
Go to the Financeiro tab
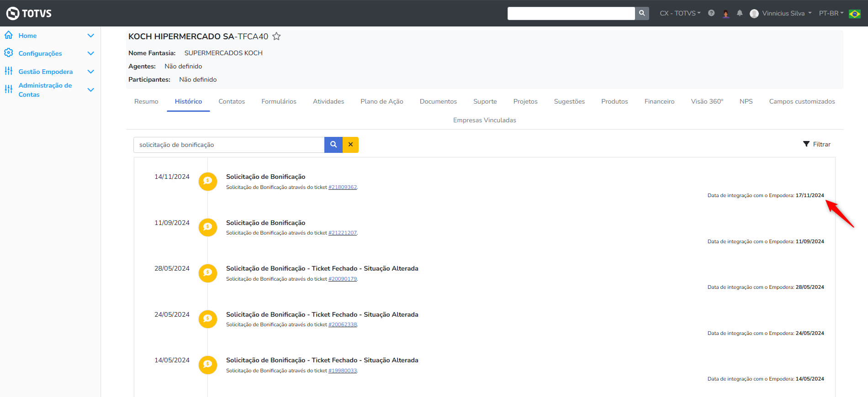pos(659,101)
